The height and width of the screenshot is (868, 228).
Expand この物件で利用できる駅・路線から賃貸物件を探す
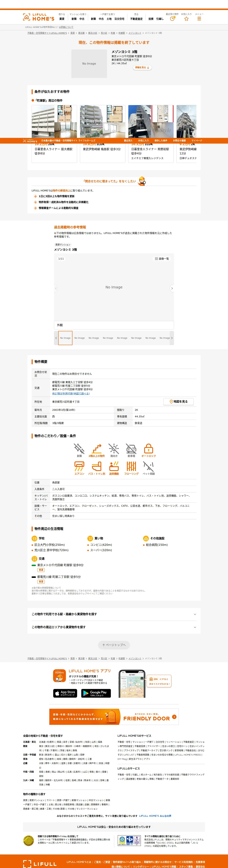(114, 614)
